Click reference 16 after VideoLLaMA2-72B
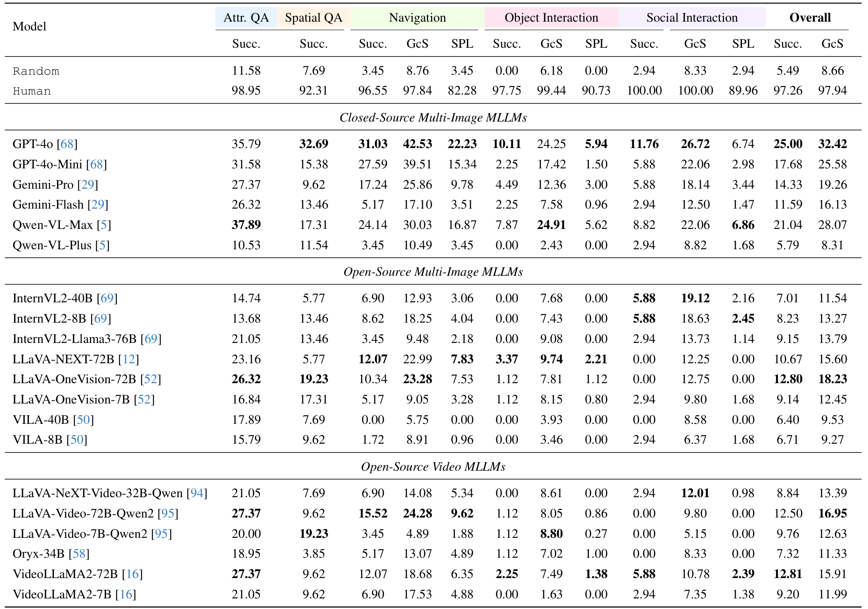This screenshot has width=868, height=609. tap(132, 574)
